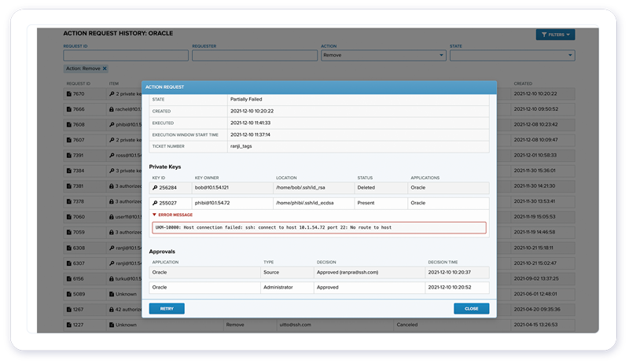This screenshot has height=364, width=629.
Task: Click document icon beside request 7670
Action: [x=68, y=94]
